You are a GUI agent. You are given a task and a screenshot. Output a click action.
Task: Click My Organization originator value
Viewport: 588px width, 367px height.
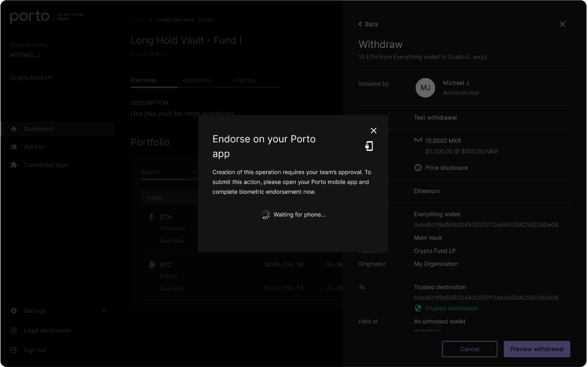(x=436, y=264)
